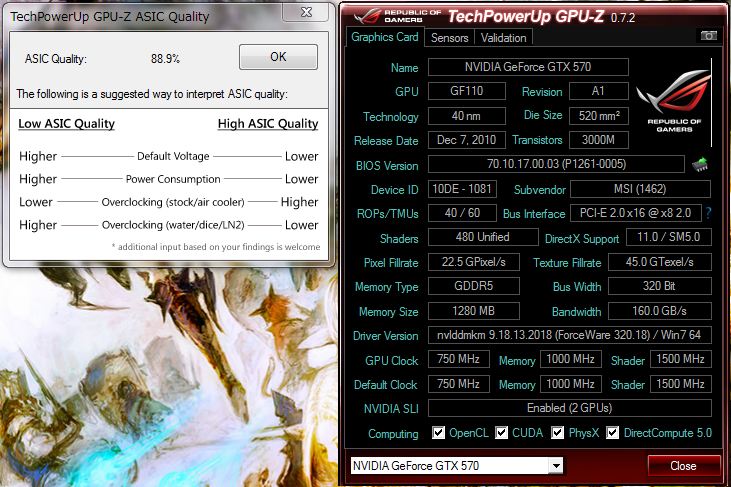The height and width of the screenshot is (487, 731).
Task: Click the Bus Width field 320 Bit
Action: [660, 286]
